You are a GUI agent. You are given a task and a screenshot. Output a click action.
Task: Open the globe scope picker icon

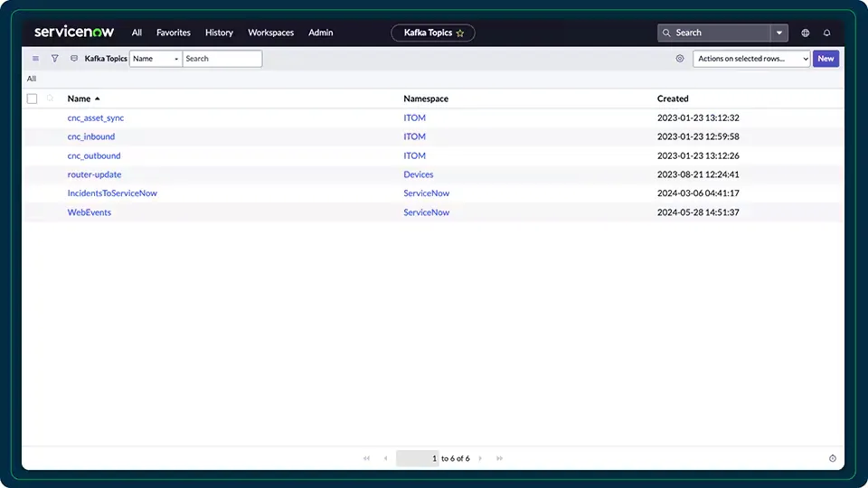click(x=806, y=33)
